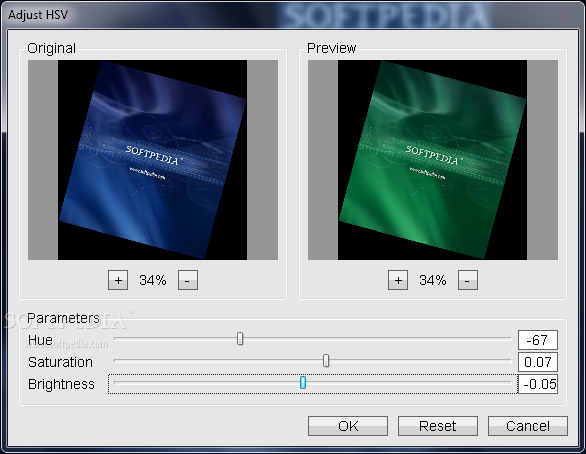Zoom in the Preview image with plus button
Viewport: 586px width, 454px height.
(x=398, y=280)
